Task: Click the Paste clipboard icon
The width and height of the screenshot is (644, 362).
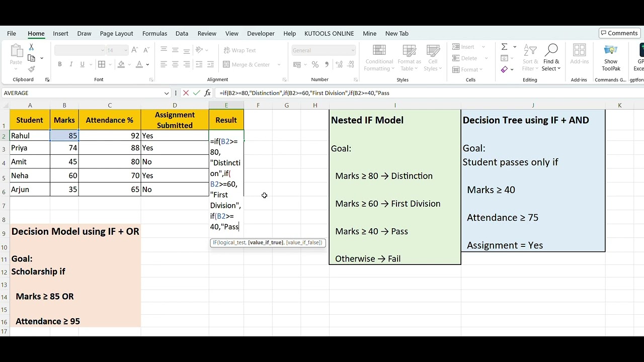Action: [16, 51]
